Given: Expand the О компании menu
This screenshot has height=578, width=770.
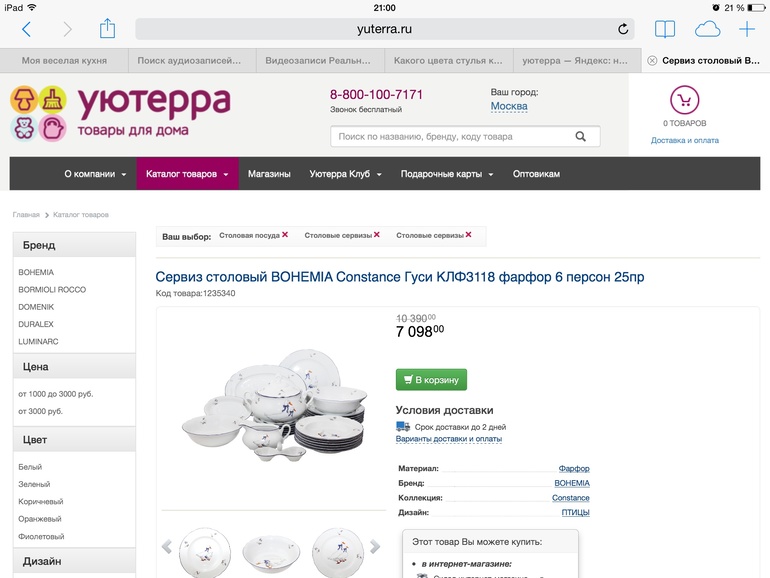Looking at the screenshot, I should click(95, 174).
